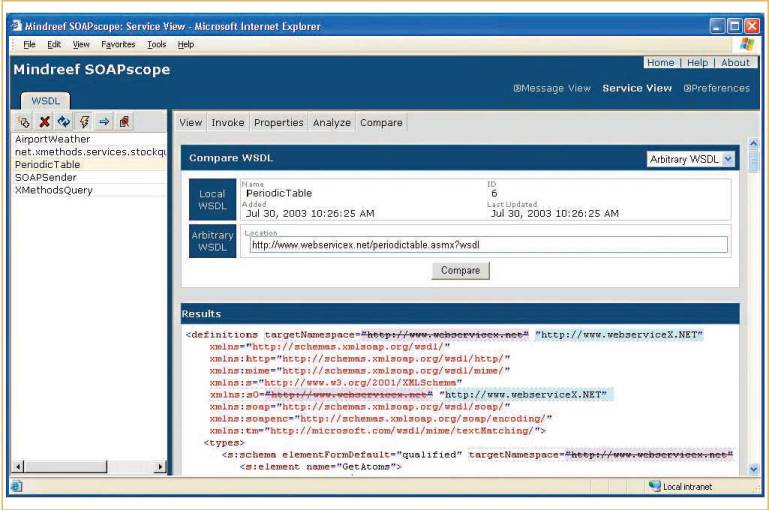Open the Preferences link
The image size is (769, 510).
click(x=717, y=88)
